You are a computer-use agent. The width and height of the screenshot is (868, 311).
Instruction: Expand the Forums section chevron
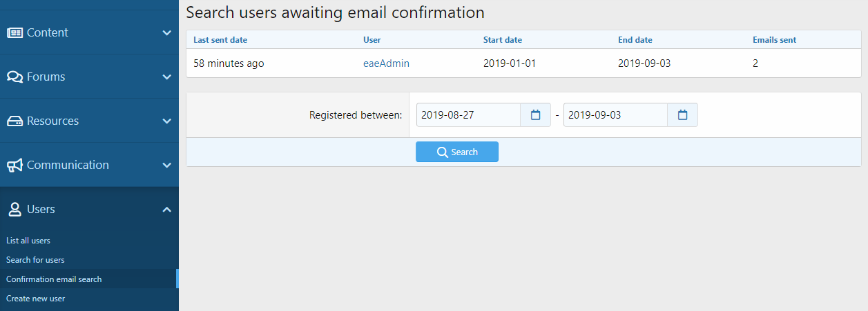click(166, 77)
